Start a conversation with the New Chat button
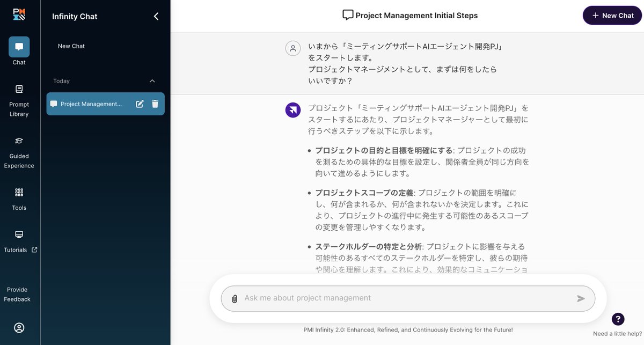This screenshot has width=644, height=345. click(x=612, y=15)
